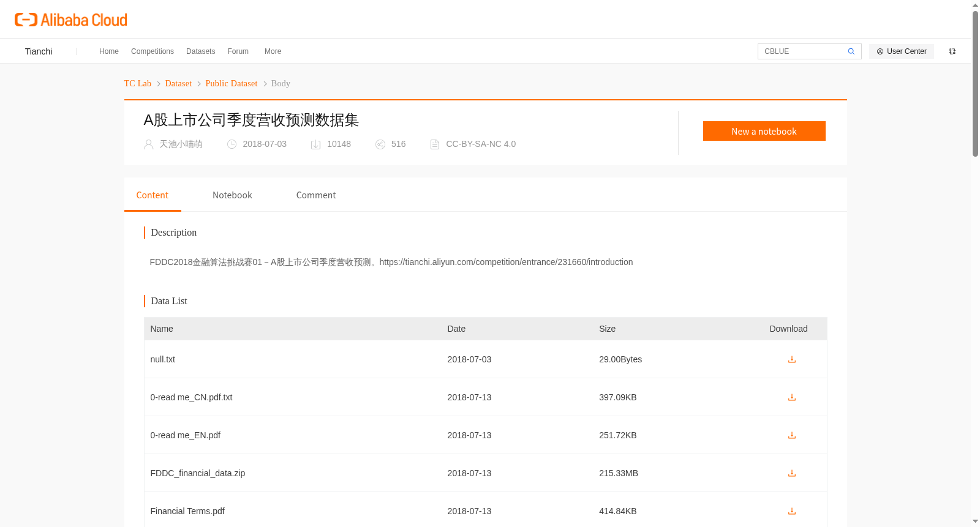Image resolution: width=980 pixels, height=527 pixels.
Task: Open Forum navigation item
Action: (238, 51)
